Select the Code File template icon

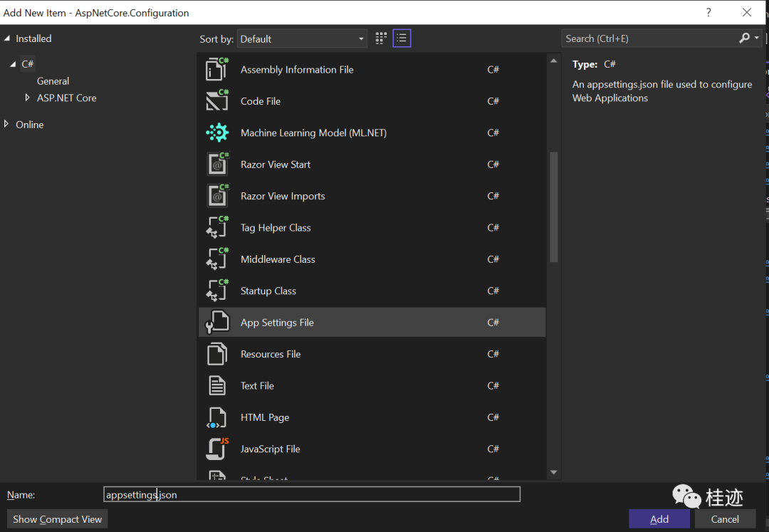pyautogui.click(x=217, y=100)
